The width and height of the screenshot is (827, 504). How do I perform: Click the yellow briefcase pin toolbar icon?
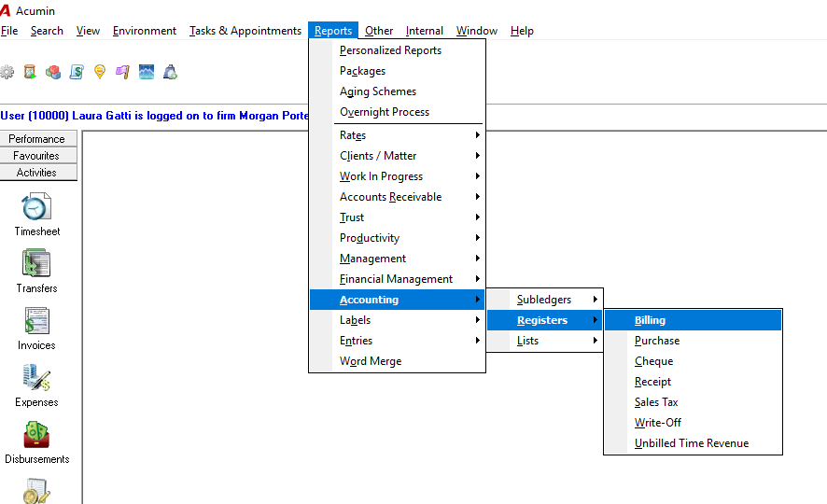[100, 72]
